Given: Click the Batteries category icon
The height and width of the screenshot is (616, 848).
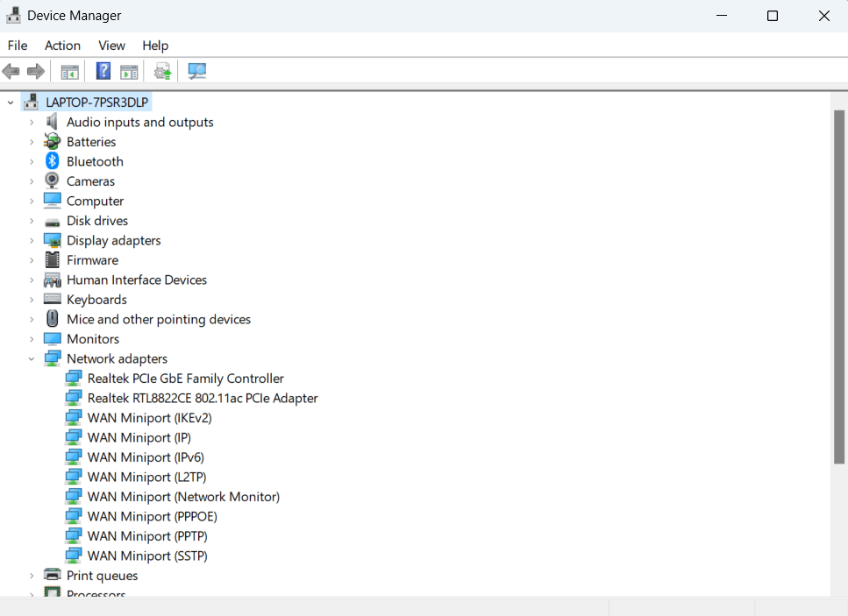Looking at the screenshot, I should [53, 142].
